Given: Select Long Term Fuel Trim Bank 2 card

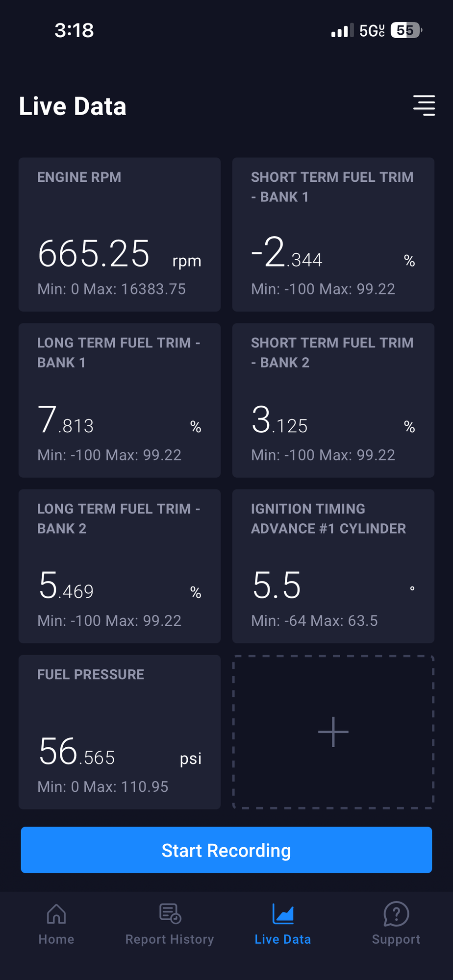Looking at the screenshot, I should 120,566.
